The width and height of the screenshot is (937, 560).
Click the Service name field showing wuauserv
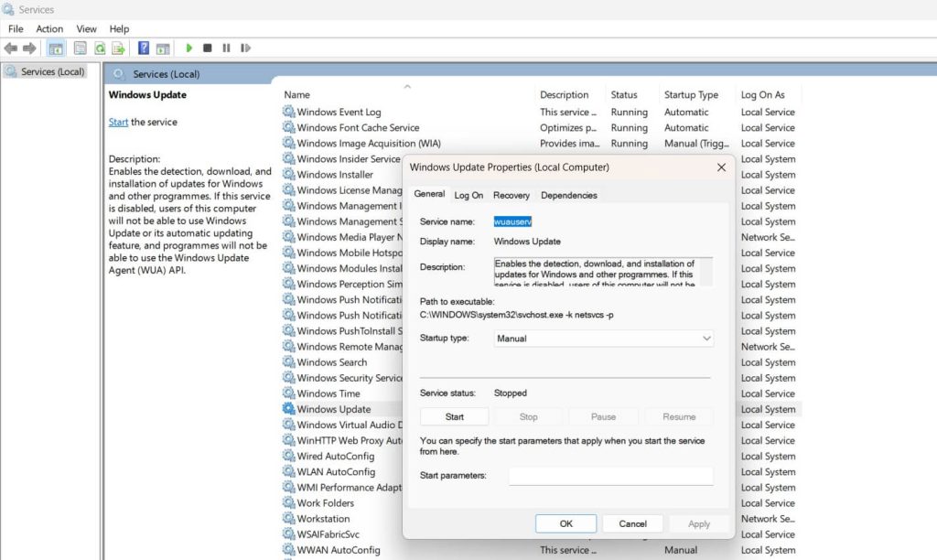click(x=512, y=221)
